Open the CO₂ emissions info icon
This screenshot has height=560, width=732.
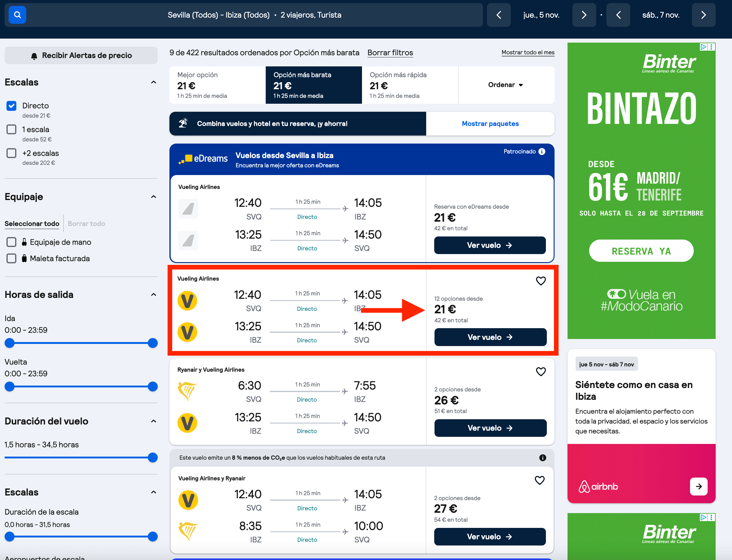tap(543, 458)
